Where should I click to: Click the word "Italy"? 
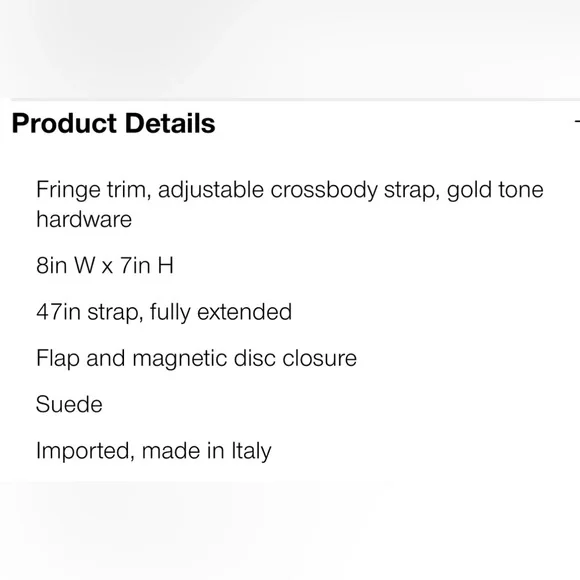point(252,451)
